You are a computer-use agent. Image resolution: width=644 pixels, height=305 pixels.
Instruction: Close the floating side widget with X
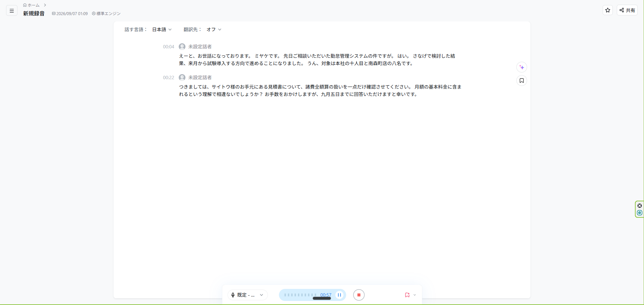(640, 206)
